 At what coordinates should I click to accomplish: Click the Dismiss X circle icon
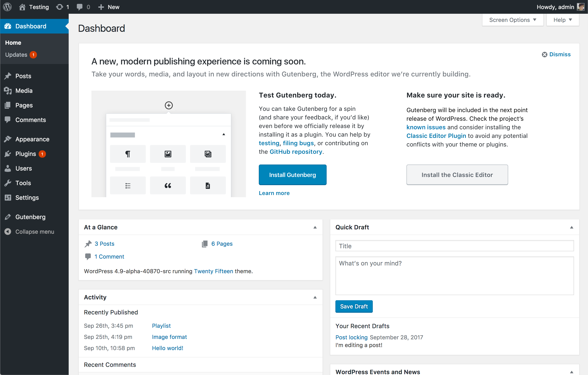tap(544, 55)
